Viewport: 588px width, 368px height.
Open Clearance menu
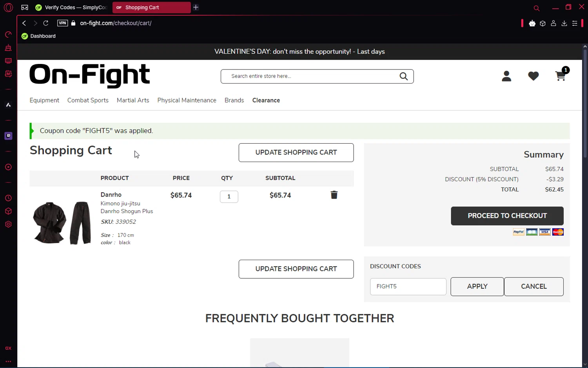[266, 100]
